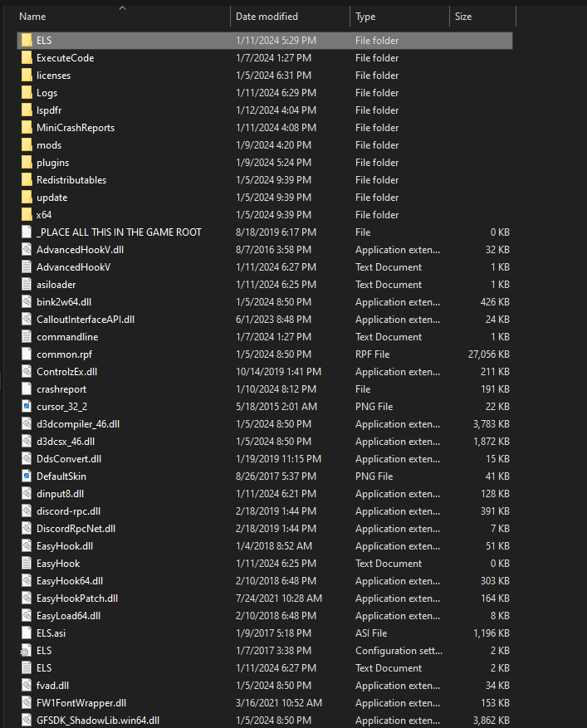Screen dimensions: 587x728
Task: Click the EasyHook text document icon
Action: coord(27,564)
